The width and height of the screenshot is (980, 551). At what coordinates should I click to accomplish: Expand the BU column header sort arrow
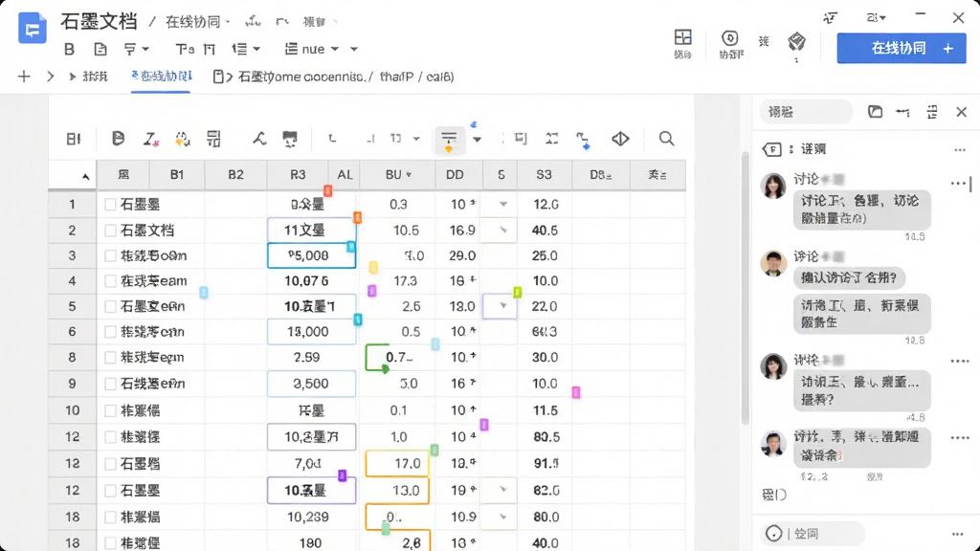click(x=409, y=175)
